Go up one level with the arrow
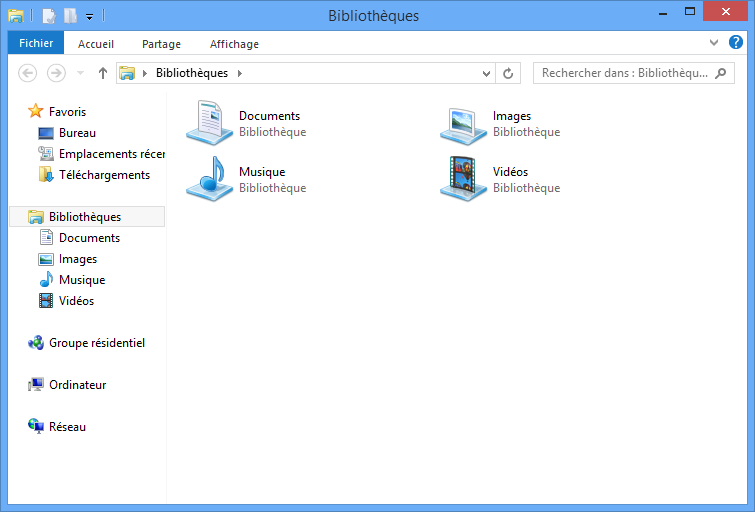Viewport: 755px width, 512px height. 102,73
